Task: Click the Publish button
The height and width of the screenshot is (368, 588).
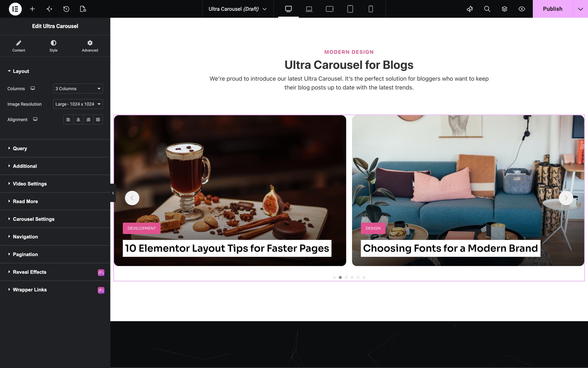Action: point(553,9)
